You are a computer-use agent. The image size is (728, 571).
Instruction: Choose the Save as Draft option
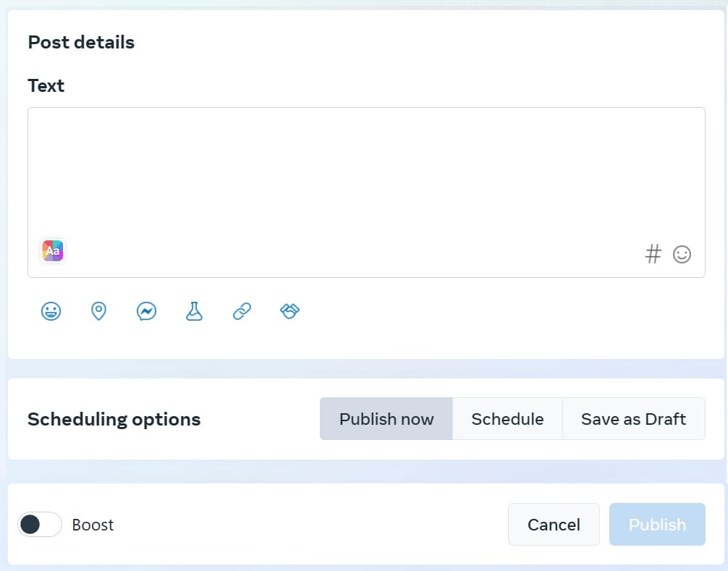pos(633,419)
